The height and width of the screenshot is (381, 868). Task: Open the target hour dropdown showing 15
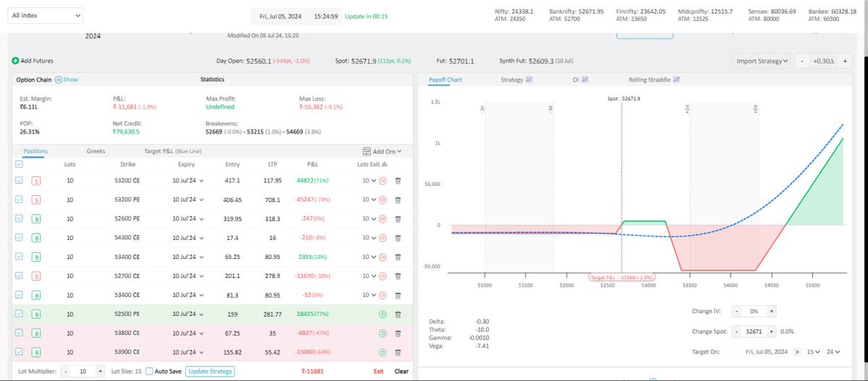(813, 351)
